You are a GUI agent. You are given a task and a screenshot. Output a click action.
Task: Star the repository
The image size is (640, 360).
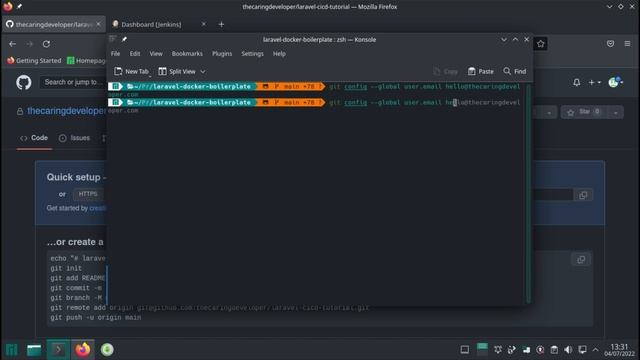click(x=584, y=112)
